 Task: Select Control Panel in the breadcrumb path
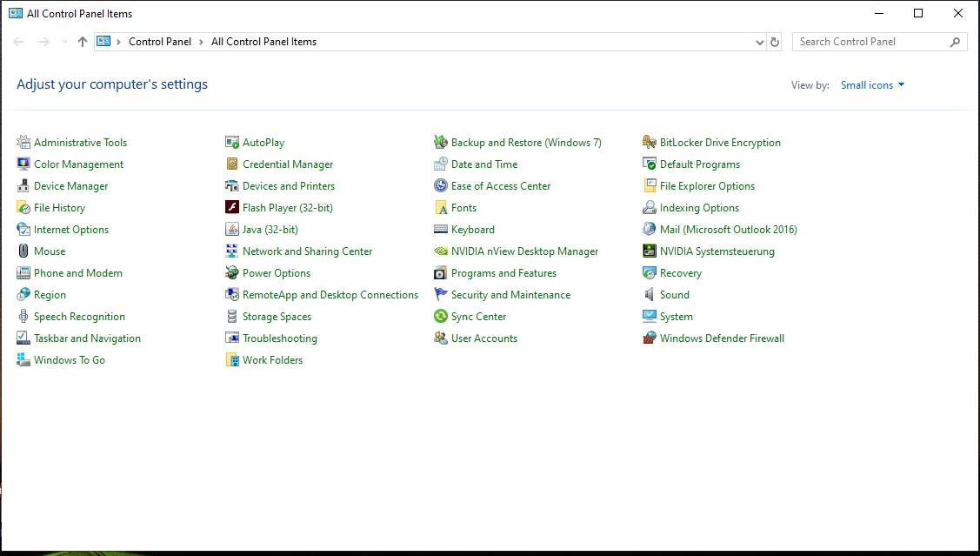pos(160,42)
